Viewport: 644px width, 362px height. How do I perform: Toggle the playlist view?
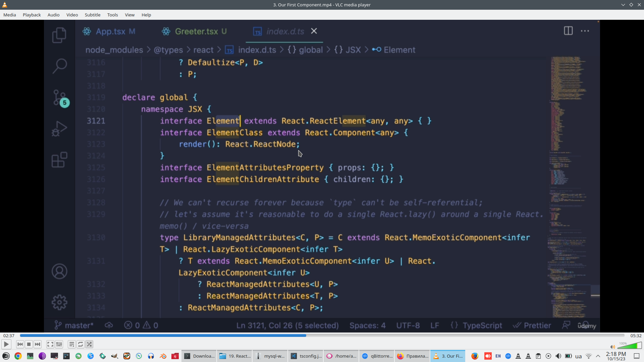tap(72, 344)
